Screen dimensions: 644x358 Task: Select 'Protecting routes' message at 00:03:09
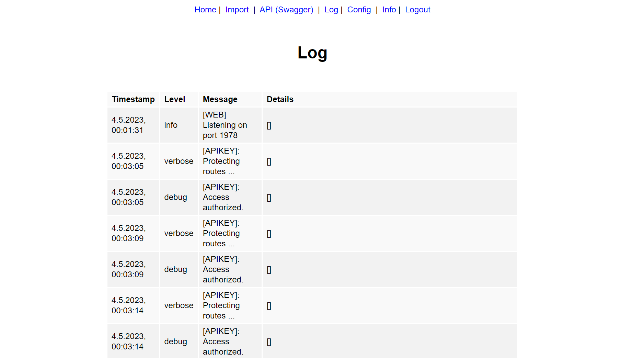coord(230,233)
